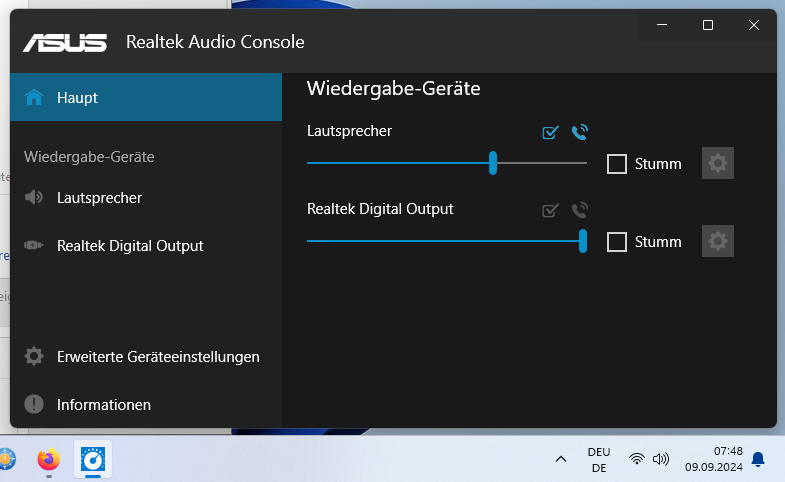Open the taskbar volume icon
785x482 pixels.
[661, 458]
